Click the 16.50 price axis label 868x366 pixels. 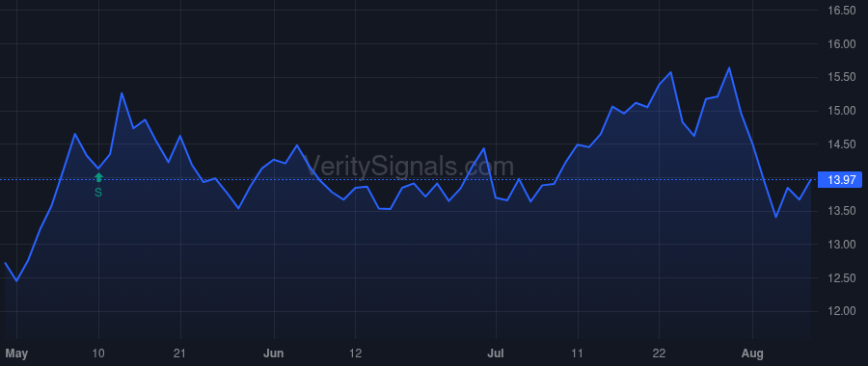tap(841, 11)
